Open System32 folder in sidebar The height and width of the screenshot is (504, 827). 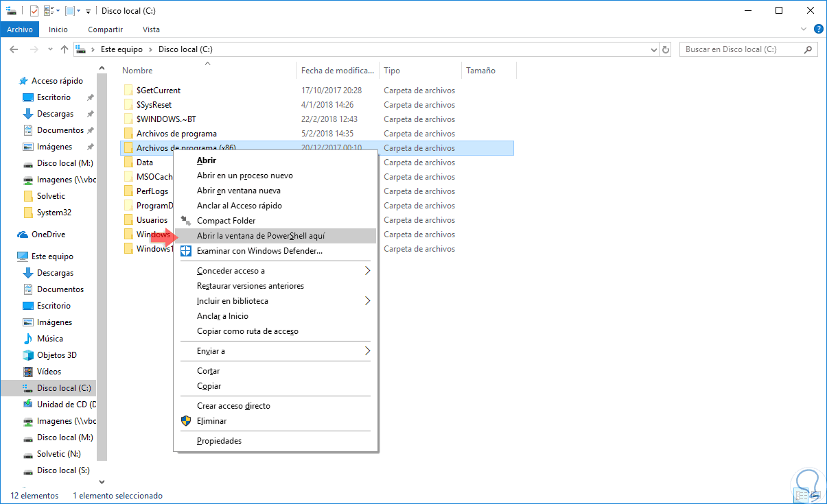click(54, 213)
